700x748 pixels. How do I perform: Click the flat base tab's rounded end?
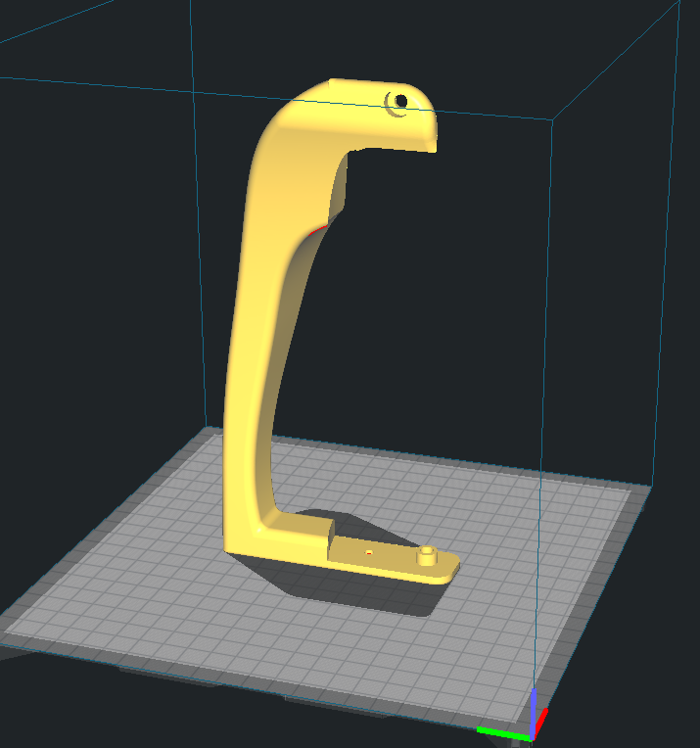(448, 568)
